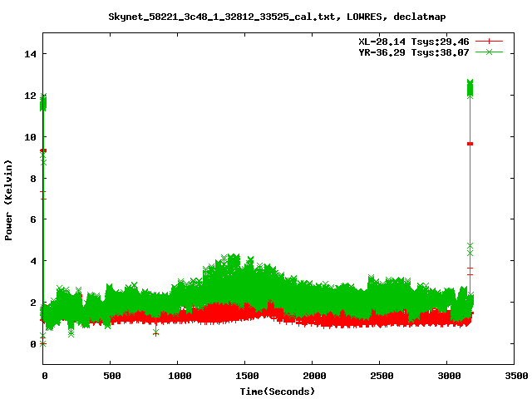This screenshot has width=532, height=399.
Task: Click the plot title containing Skynet_58221_3c48
Action: click(266, 17)
